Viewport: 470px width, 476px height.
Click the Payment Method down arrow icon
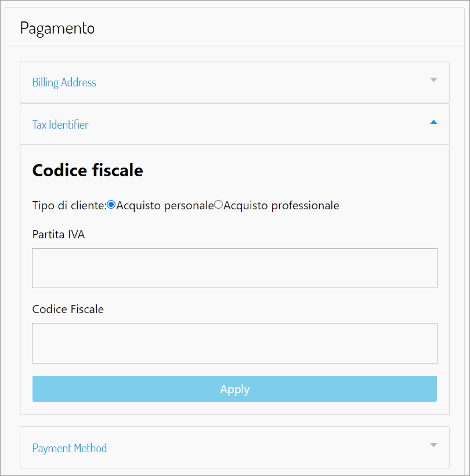433,445
